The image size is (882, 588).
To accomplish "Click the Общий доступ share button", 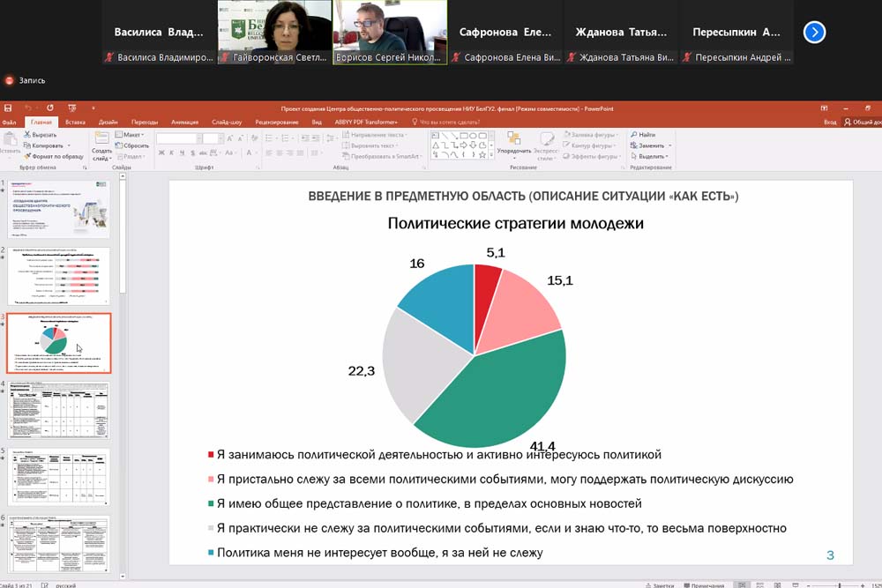I will tap(863, 122).
